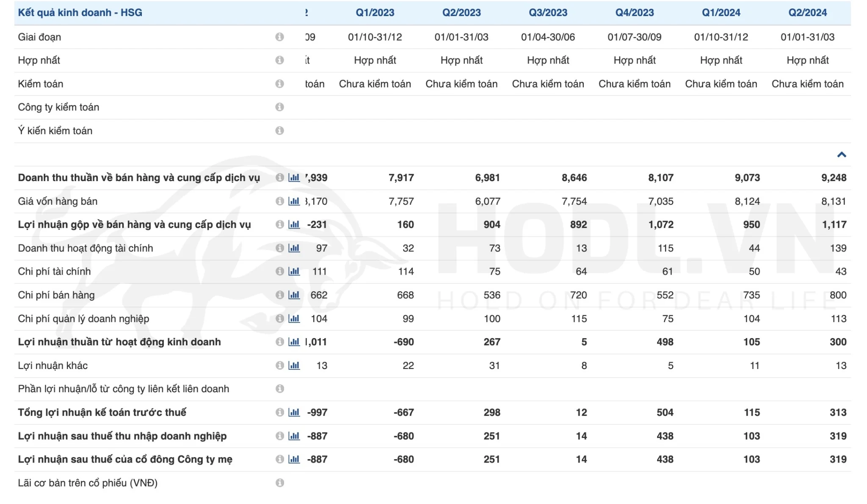Info icon for Lãi cơ bản trên cổ phiếu
The image size is (867, 504).
[x=279, y=483]
